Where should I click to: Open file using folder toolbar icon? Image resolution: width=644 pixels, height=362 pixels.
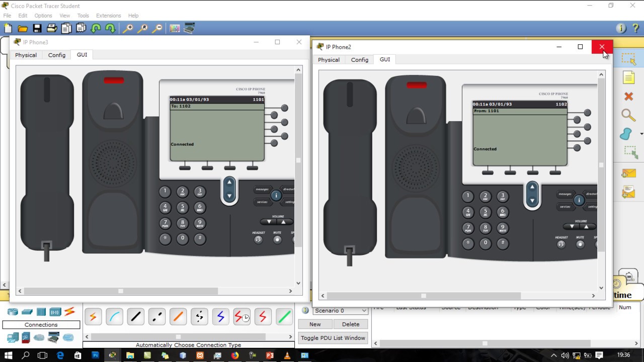coord(23,29)
